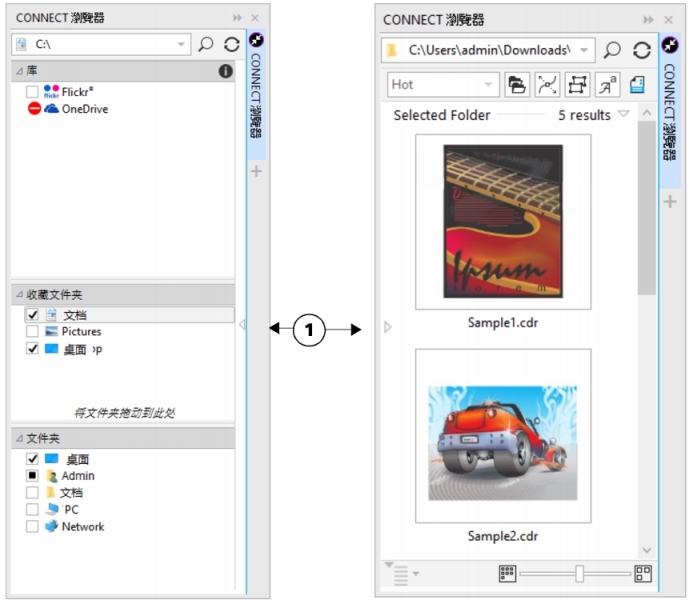Select the Admin folder entry
This screenshot has width=693, height=600.
pyautogui.click(x=77, y=476)
